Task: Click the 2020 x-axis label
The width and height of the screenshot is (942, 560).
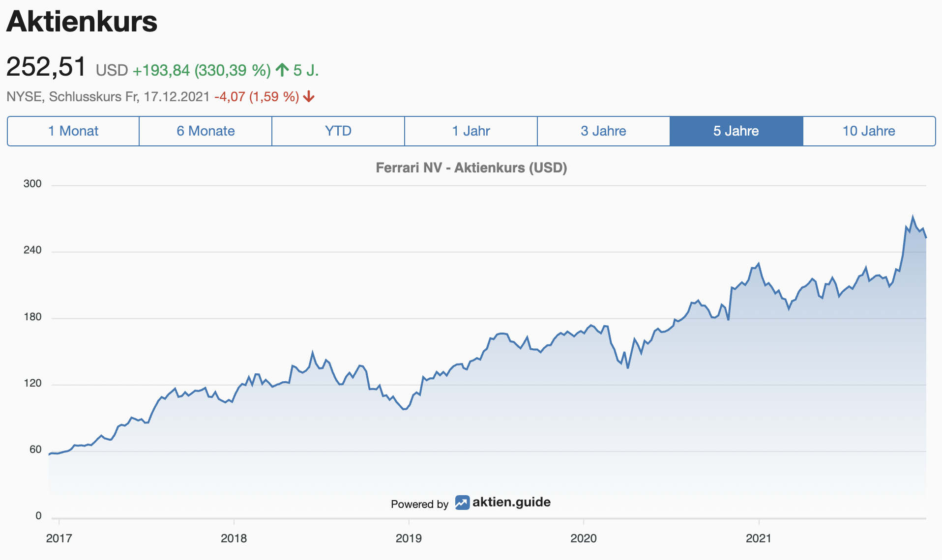Action: pos(584,538)
